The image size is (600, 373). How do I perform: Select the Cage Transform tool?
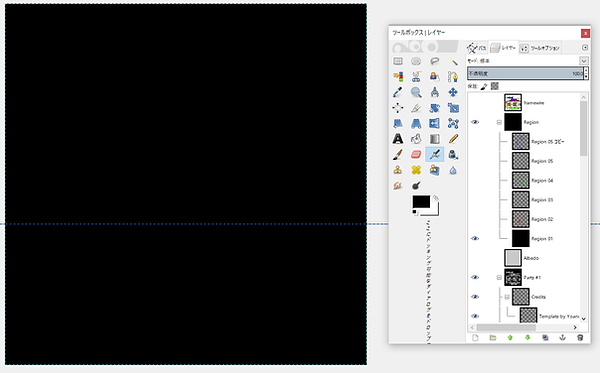453,124
